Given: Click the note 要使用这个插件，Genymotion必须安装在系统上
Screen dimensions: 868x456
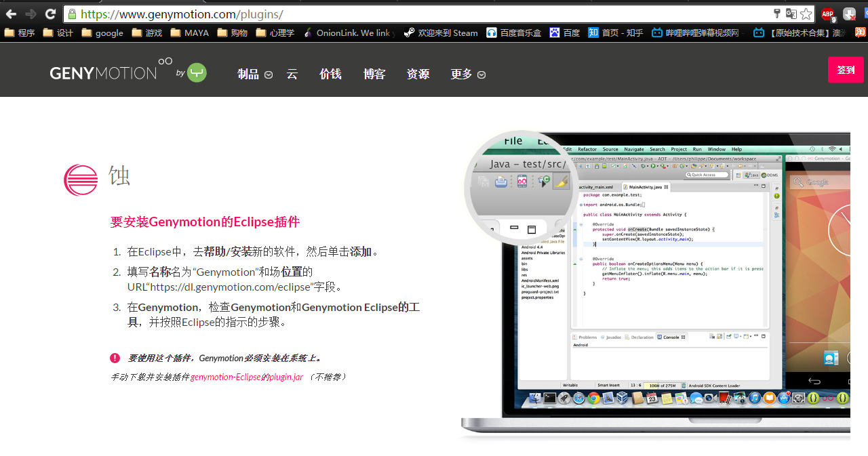Looking at the screenshot, I should (x=225, y=358).
